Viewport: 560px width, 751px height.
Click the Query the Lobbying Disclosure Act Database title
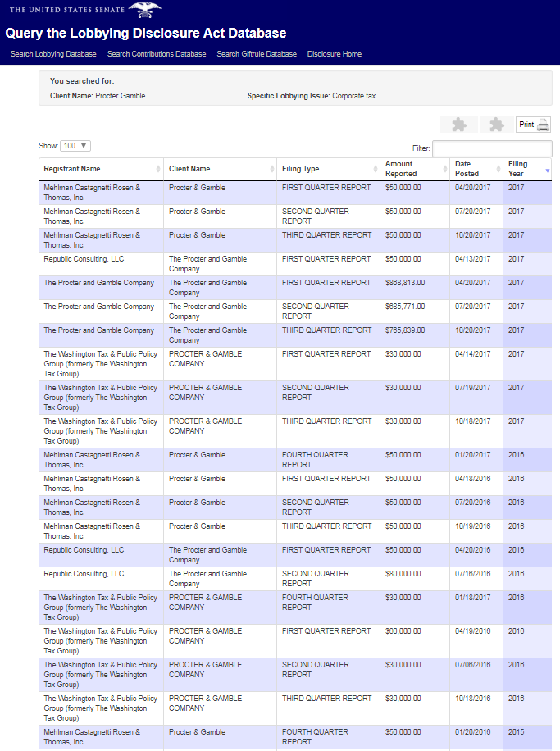point(146,33)
